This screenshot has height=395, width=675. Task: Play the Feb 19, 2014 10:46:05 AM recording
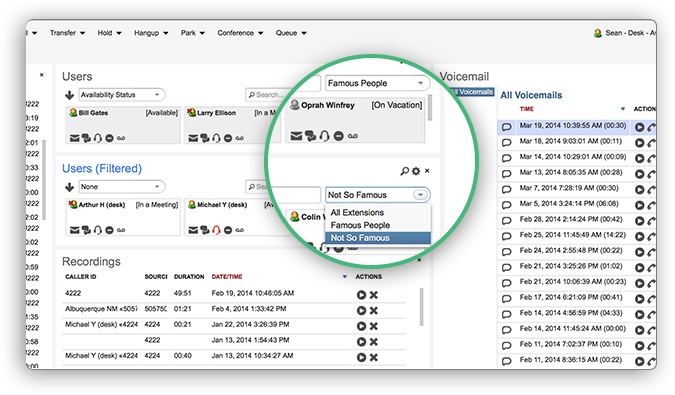point(361,295)
